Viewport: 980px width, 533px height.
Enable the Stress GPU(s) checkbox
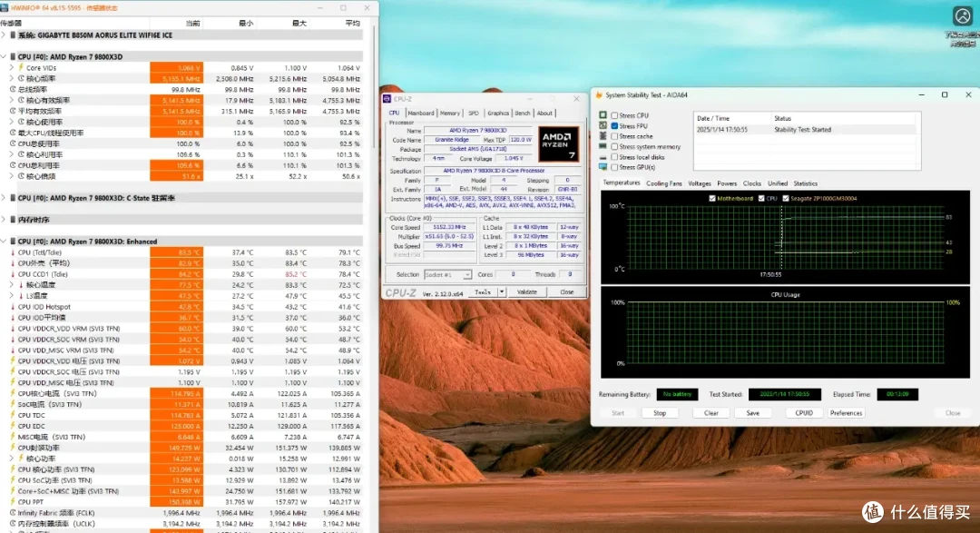[614, 168]
